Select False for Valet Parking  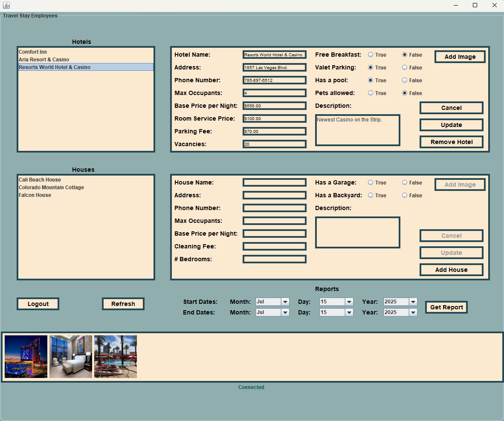click(x=405, y=68)
